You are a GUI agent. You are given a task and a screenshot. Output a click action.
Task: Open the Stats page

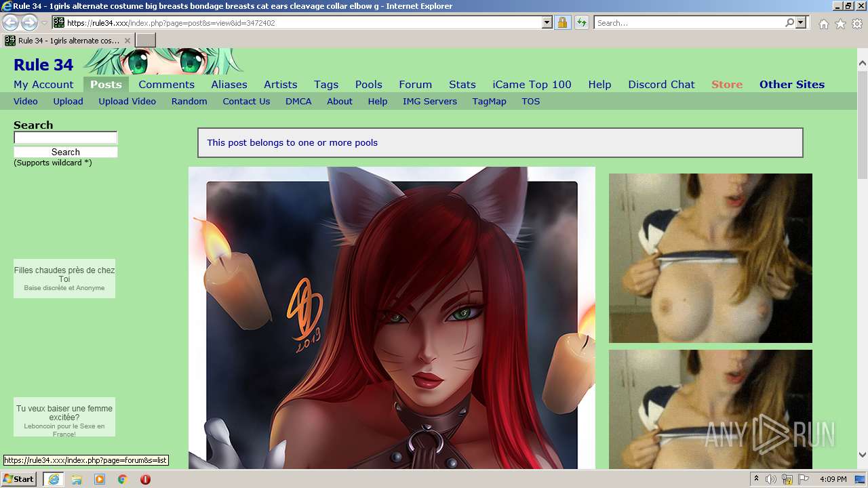click(x=462, y=84)
